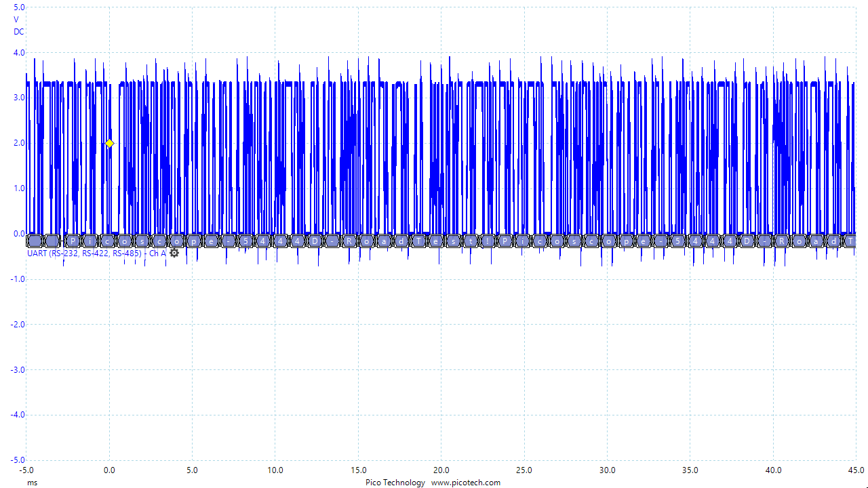Click the "45.0" time axis value
The width and height of the screenshot is (868, 488).
click(x=856, y=470)
